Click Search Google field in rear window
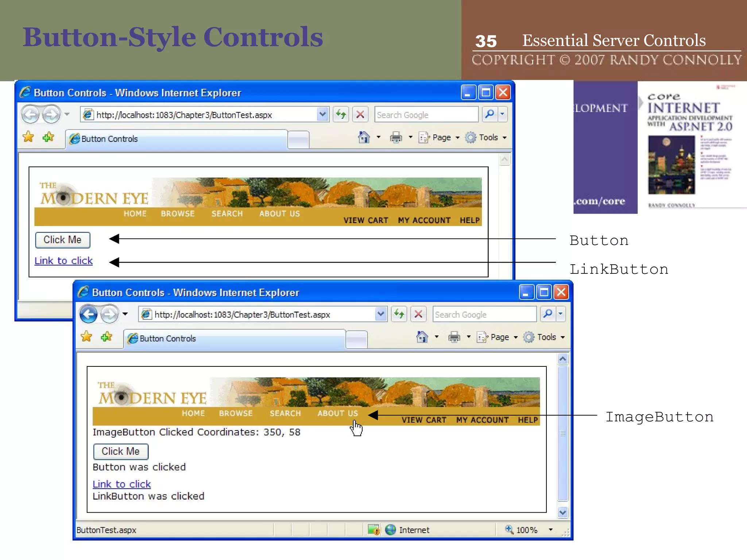The height and width of the screenshot is (560, 747). [426, 115]
